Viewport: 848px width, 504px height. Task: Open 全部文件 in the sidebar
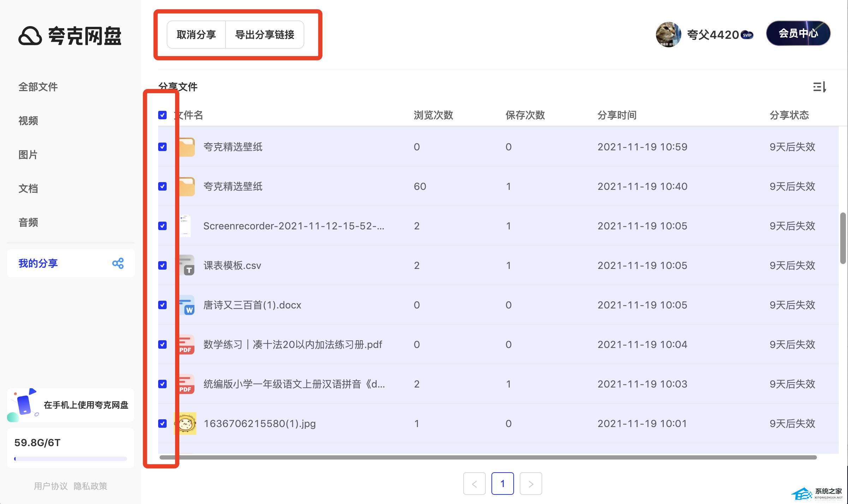point(38,87)
